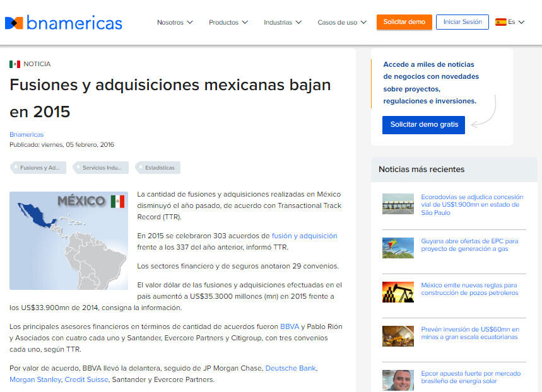Viewport: 542px width, 392px height.
Task: Open the Epcor man portrait thumbnail
Action: point(398,380)
